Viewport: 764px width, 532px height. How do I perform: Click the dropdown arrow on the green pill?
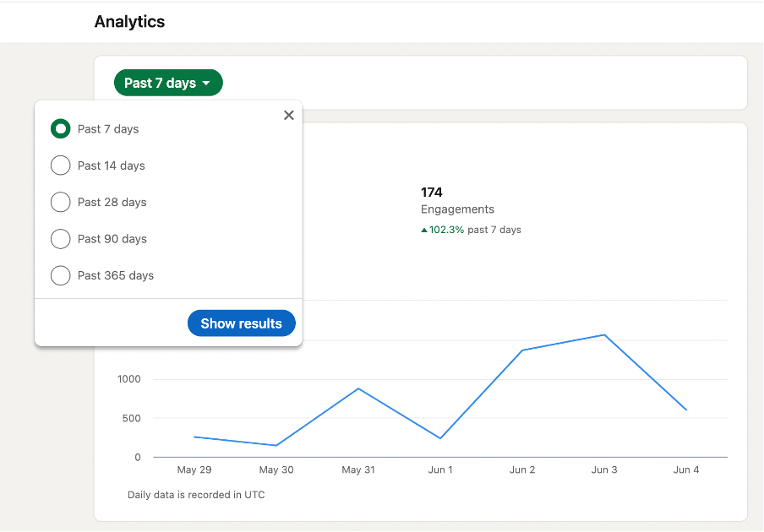(206, 84)
